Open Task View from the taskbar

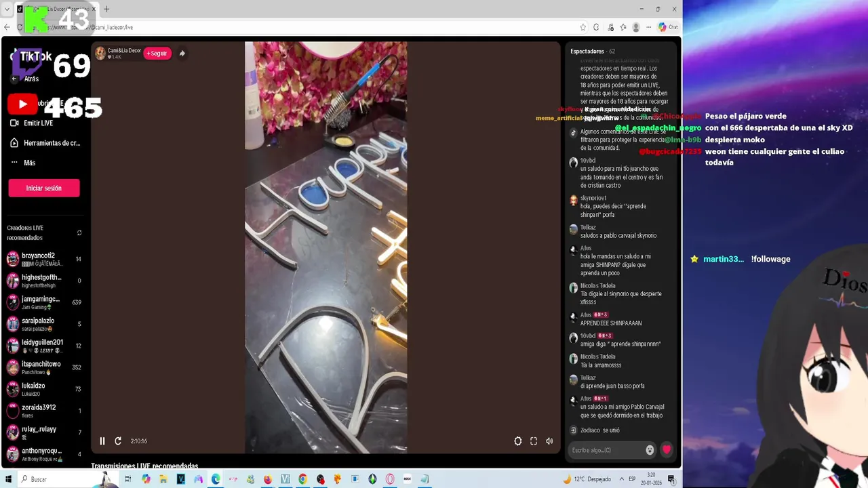click(x=127, y=479)
